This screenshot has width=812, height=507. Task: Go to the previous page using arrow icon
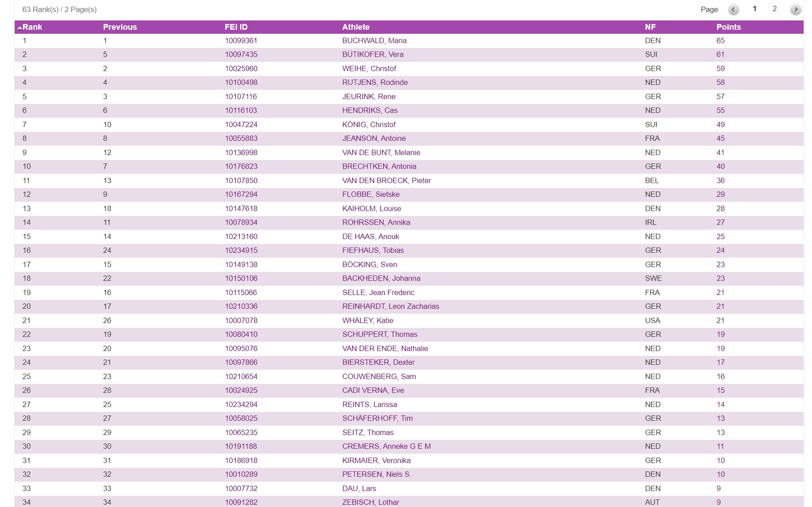click(734, 9)
